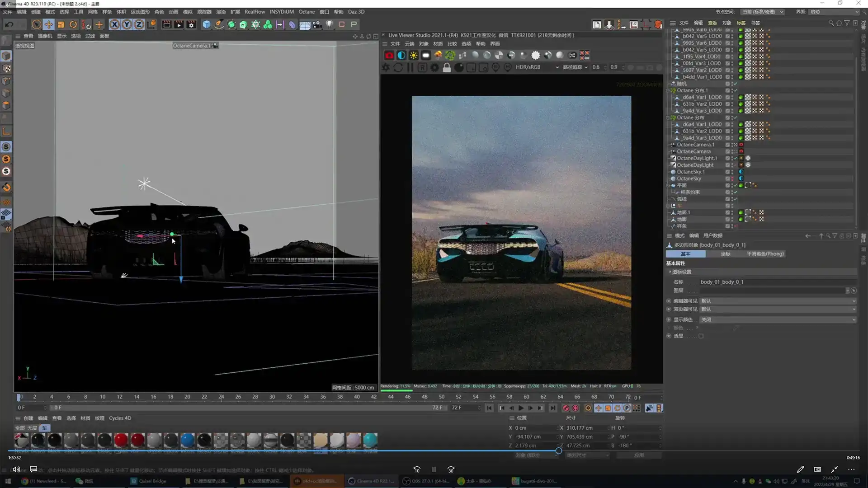This screenshot has width=868, height=488.
Task: Open the RealFlow menu
Action: click(255, 12)
